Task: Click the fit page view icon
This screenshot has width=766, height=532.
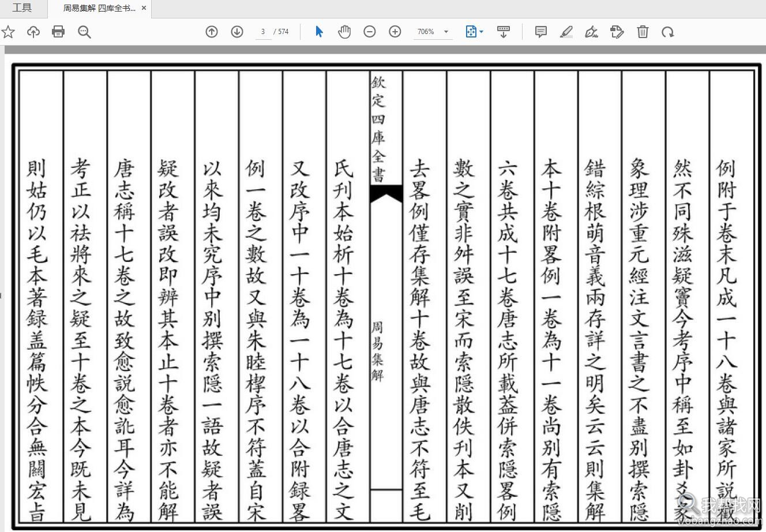Action: point(471,32)
